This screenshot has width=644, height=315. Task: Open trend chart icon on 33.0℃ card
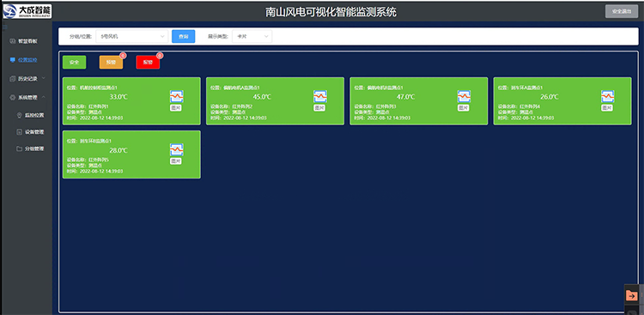177,96
